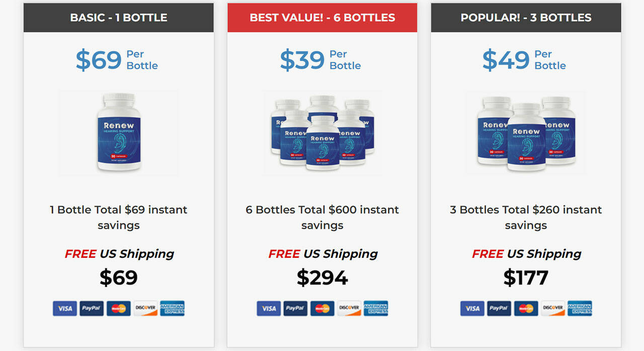Click the $294 total price
This screenshot has height=351, width=644.
pyautogui.click(x=322, y=277)
